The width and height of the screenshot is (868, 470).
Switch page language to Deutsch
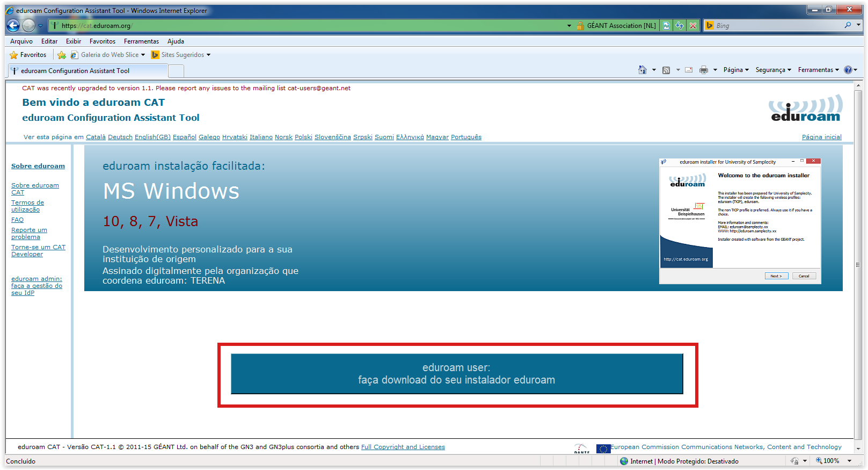point(120,137)
